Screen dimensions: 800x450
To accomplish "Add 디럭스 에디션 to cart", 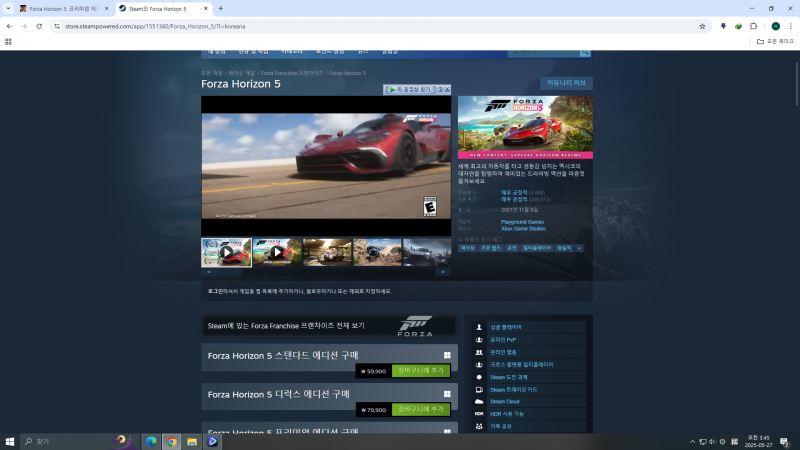I will point(421,409).
